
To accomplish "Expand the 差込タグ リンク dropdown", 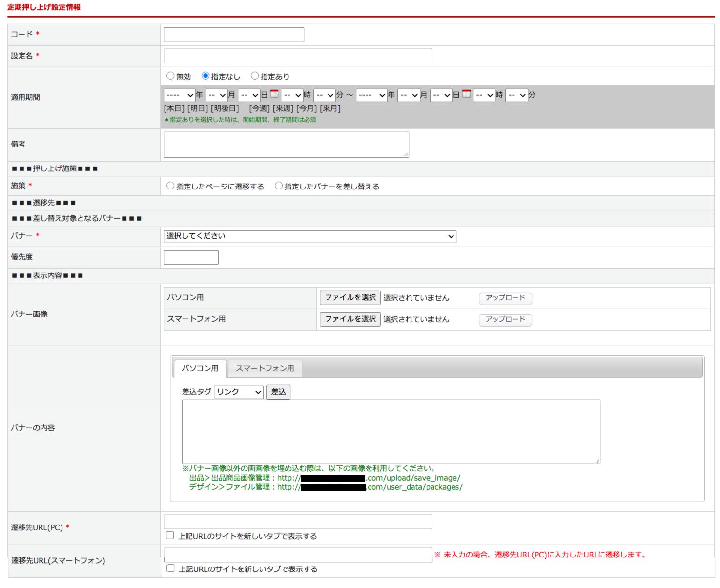I will tap(239, 392).
